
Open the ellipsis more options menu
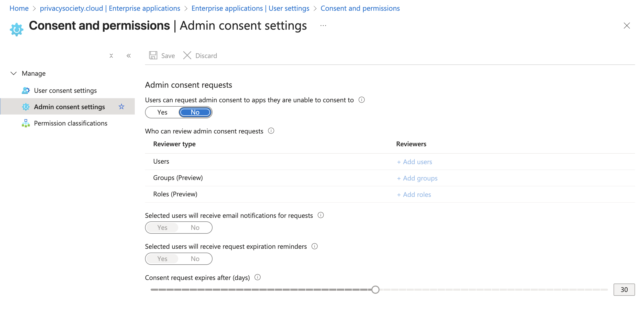tap(323, 26)
